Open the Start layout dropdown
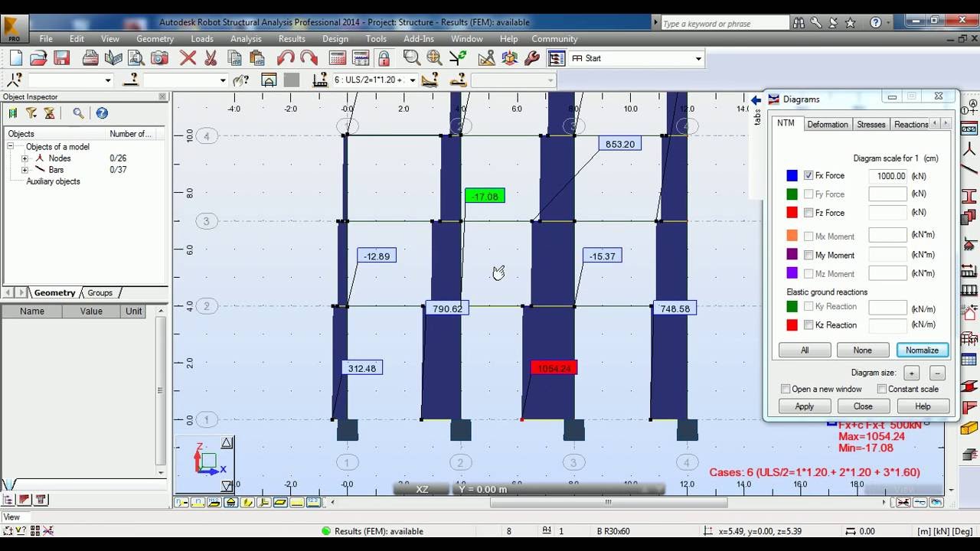The image size is (980, 551). tap(698, 58)
